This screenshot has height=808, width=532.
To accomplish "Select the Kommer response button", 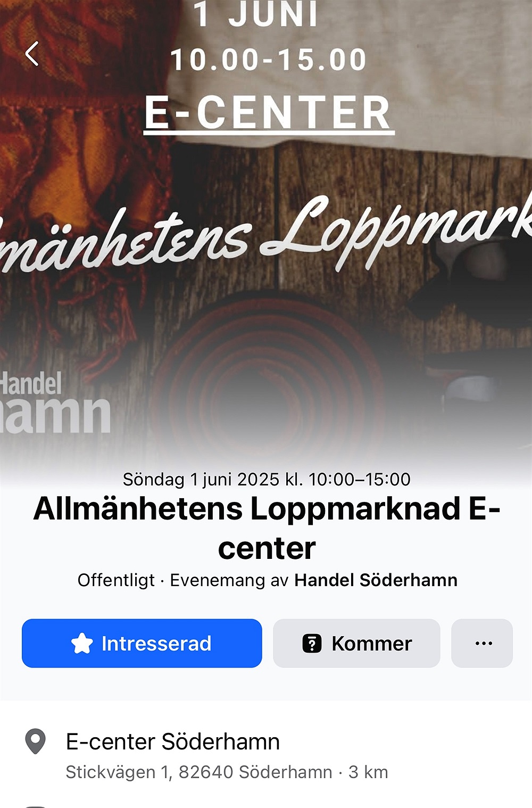I will point(356,644).
